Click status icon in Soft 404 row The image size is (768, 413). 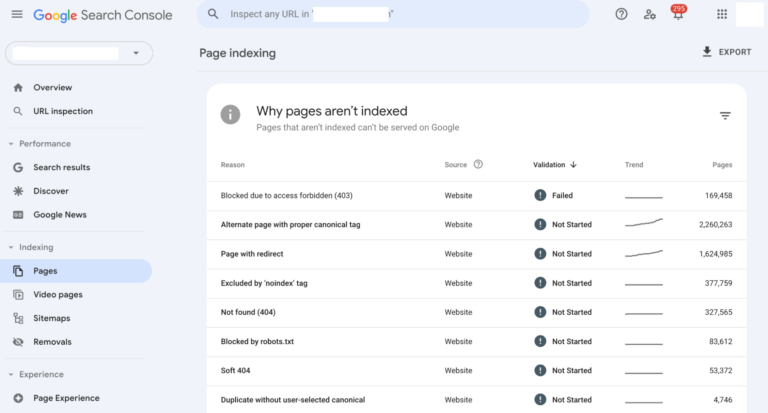point(540,370)
